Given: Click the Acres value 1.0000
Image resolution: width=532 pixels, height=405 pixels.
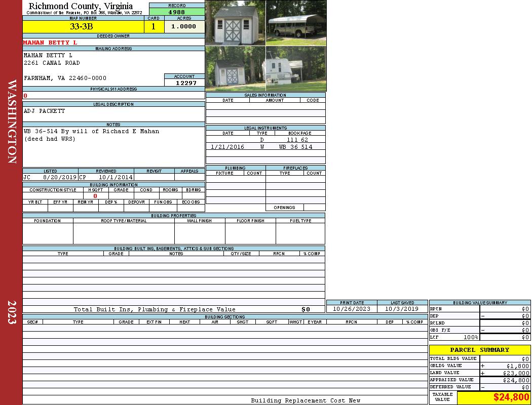Looking at the screenshot, I should pyautogui.click(x=184, y=27).
